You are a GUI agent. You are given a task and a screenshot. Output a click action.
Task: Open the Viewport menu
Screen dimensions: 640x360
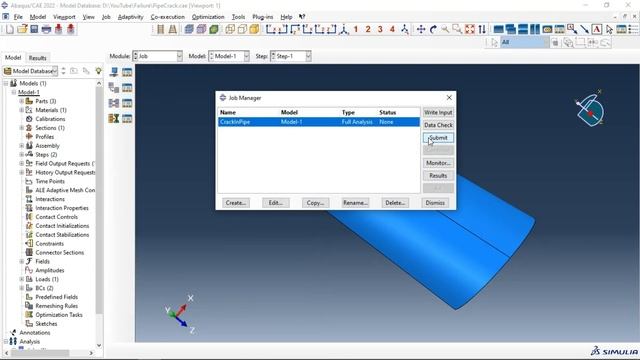click(x=64, y=17)
